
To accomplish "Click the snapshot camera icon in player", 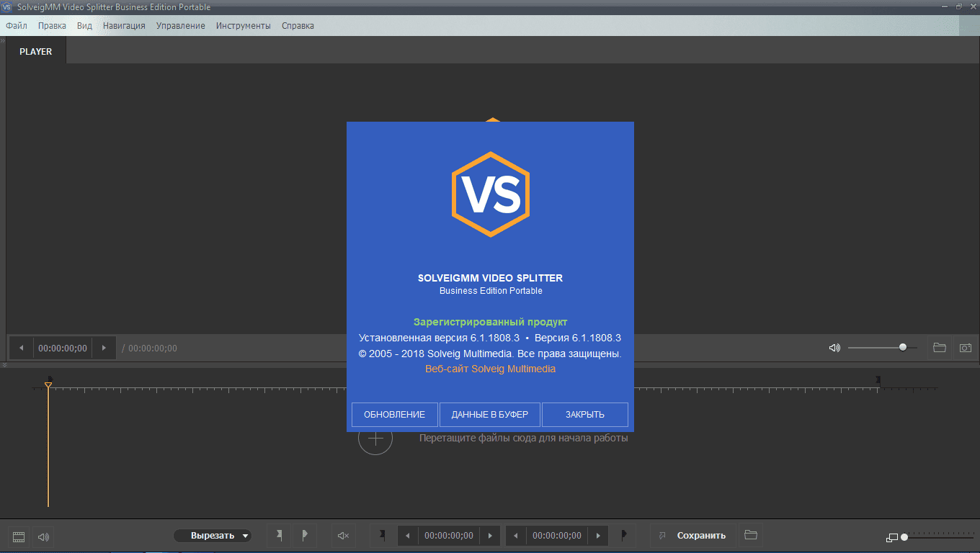I will pos(964,348).
